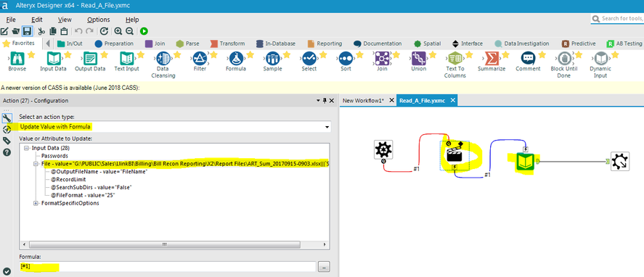Image resolution: width=644 pixels, height=277 pixels.
Task: Select the Text Input tool icon
Action: 126,58
